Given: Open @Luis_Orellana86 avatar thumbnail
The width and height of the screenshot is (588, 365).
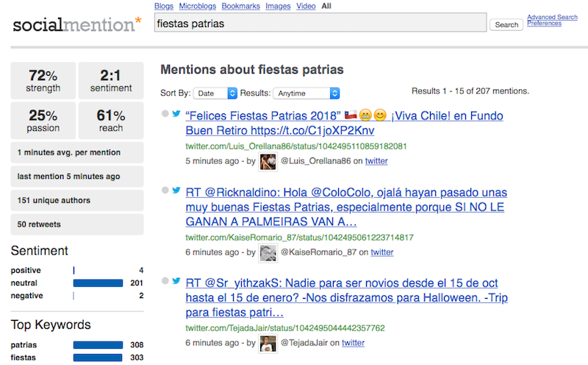Looking at the screenshot, I should (268, 162).
